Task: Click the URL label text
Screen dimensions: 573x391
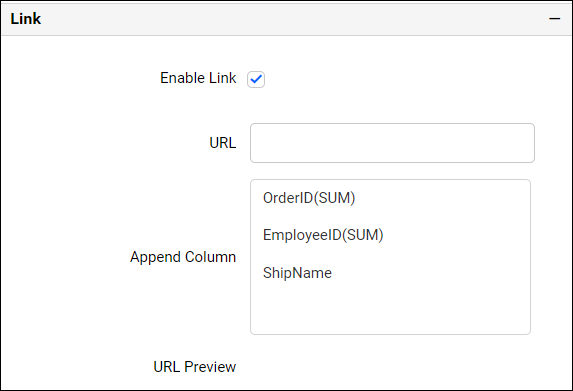Action: (x=223, y=143)
